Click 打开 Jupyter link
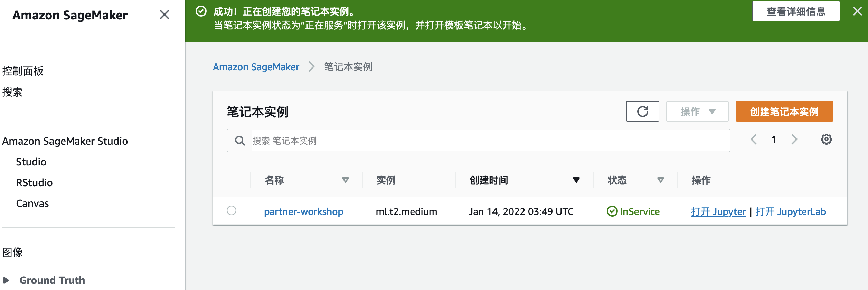This screenshot has height=290, width=868. [718, 211]
